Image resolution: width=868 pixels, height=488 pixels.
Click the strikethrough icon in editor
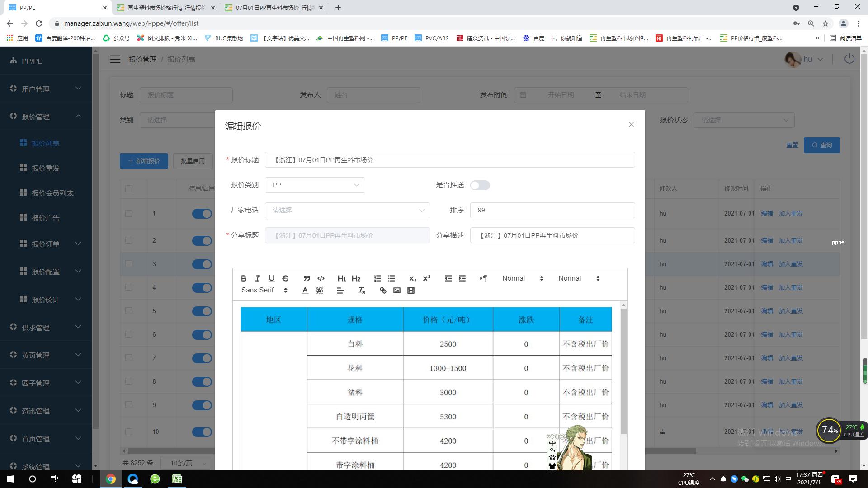pyautogui.click(x=285, y=278)
